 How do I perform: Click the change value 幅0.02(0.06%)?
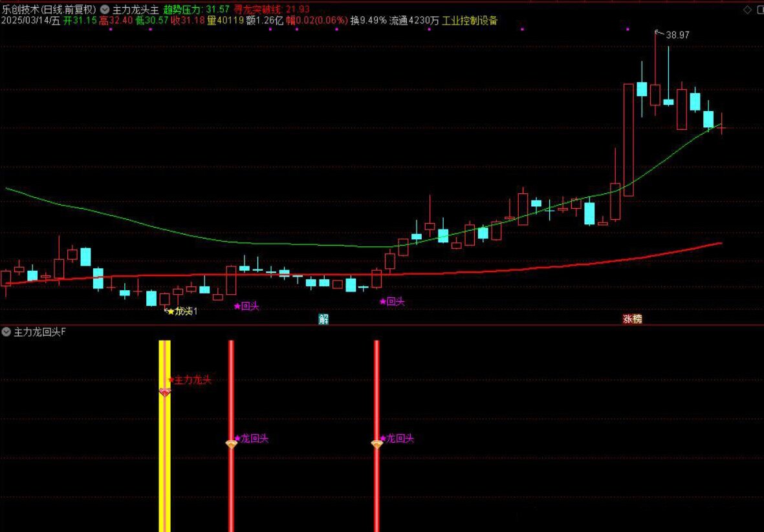click(x=317, y=21)
